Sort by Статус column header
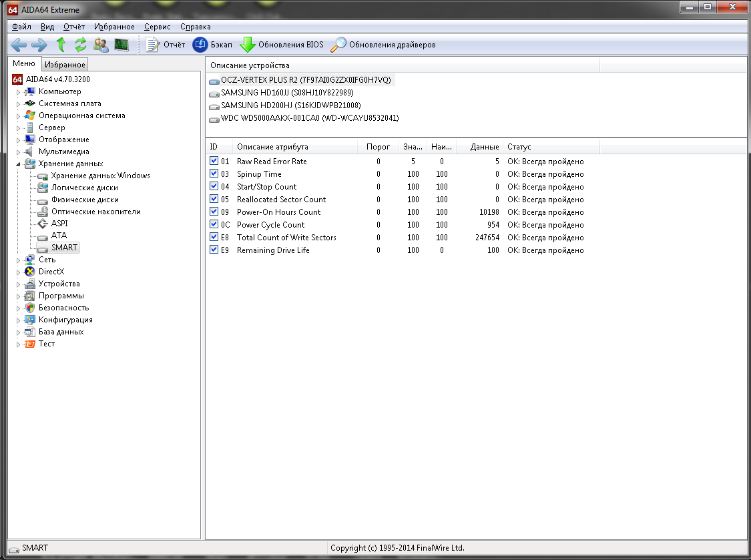 (551, 147)
